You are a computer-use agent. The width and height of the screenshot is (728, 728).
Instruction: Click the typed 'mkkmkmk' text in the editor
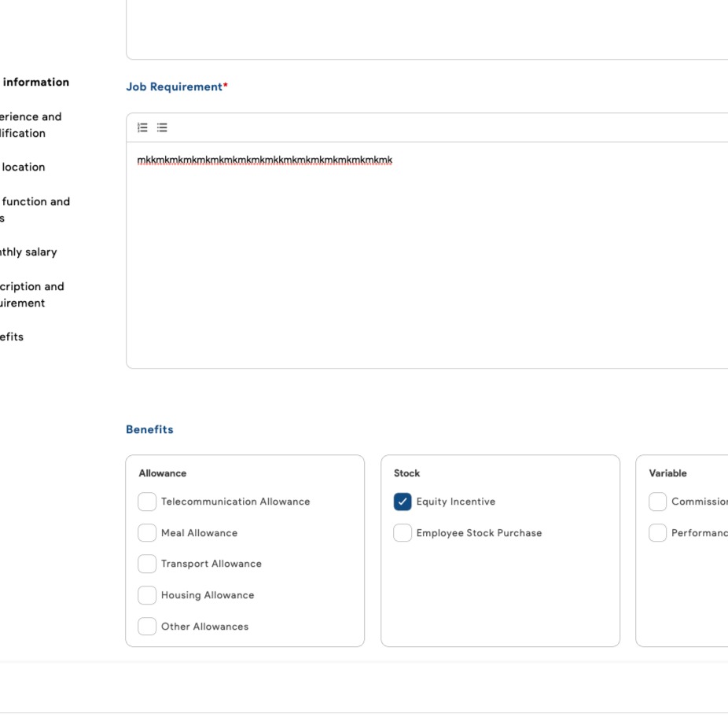click(x=265, y=160)
